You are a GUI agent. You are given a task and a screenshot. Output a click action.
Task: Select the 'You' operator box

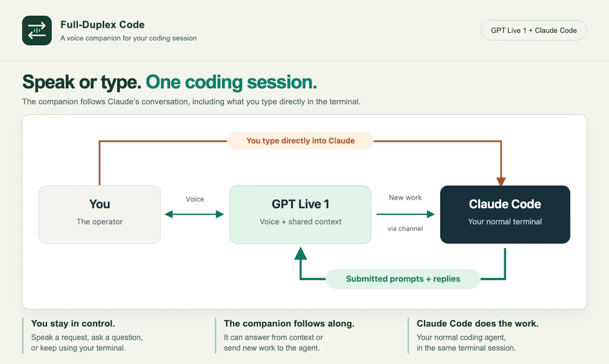[99, 215]
